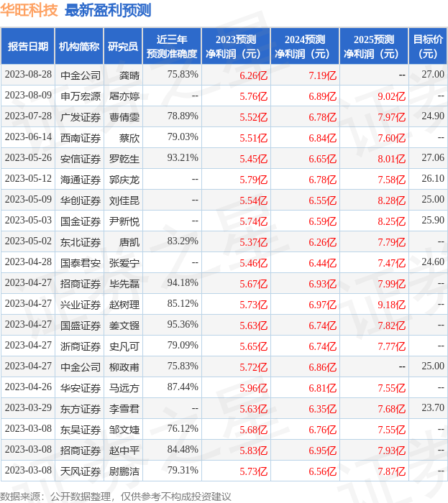This screenshot has width=448, height=503.
Task: Click the 最新盈利预测 heading
Action: coord(108,10)
